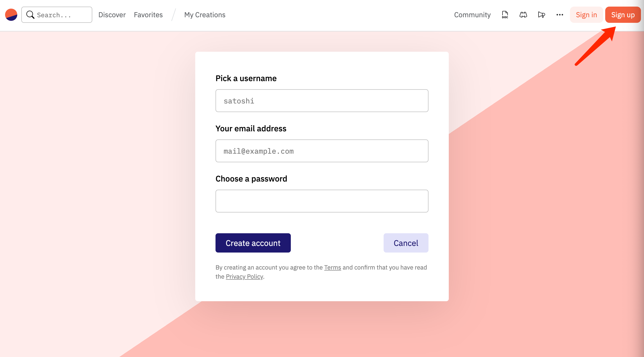The image size is (644, 357).
Task: Select the password input box
Action: click(322, 201)
